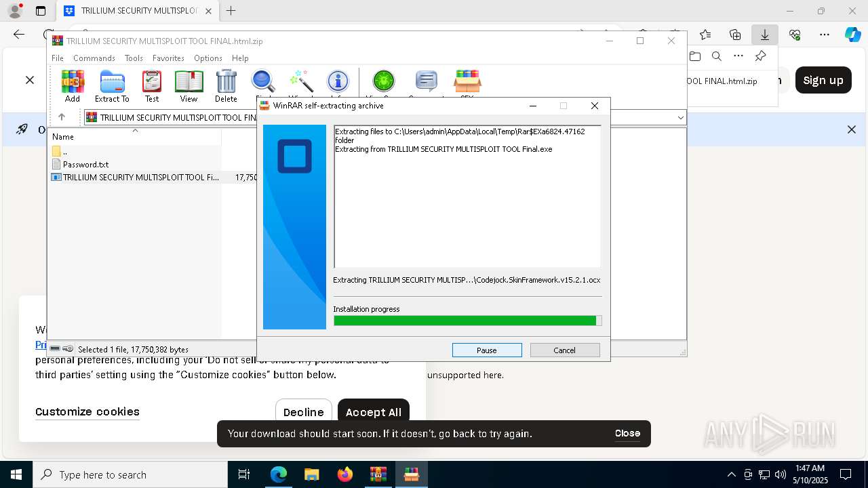The width and height of the screenshot is (868, 488).
Task: Open a new Edge tab with plus
Action: 231,11
